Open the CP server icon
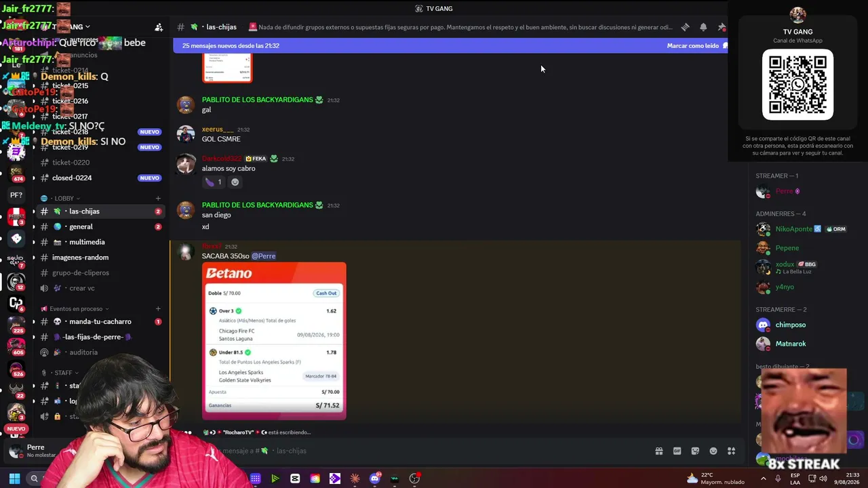The height and width of the screenshot is (488, 868). [16, 303]
